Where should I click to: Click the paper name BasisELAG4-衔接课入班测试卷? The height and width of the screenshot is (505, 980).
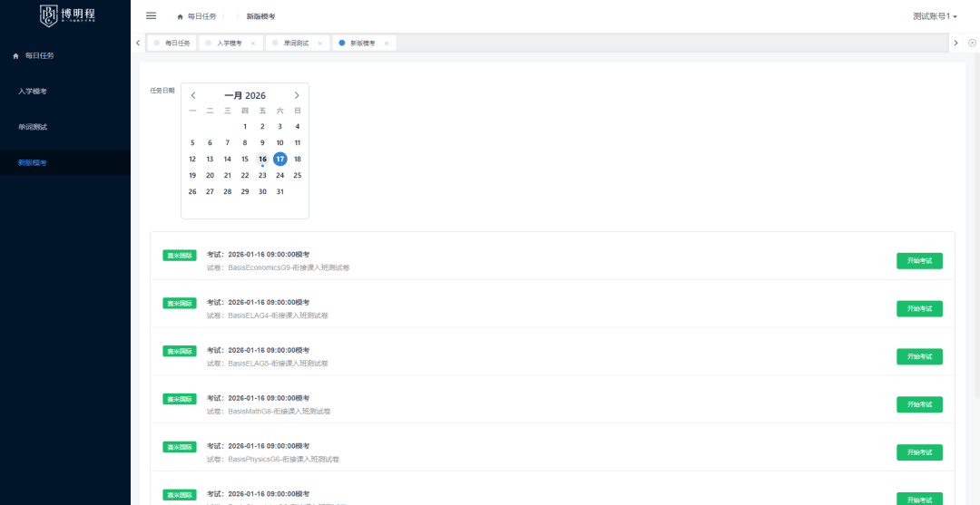tap(279, 316)
